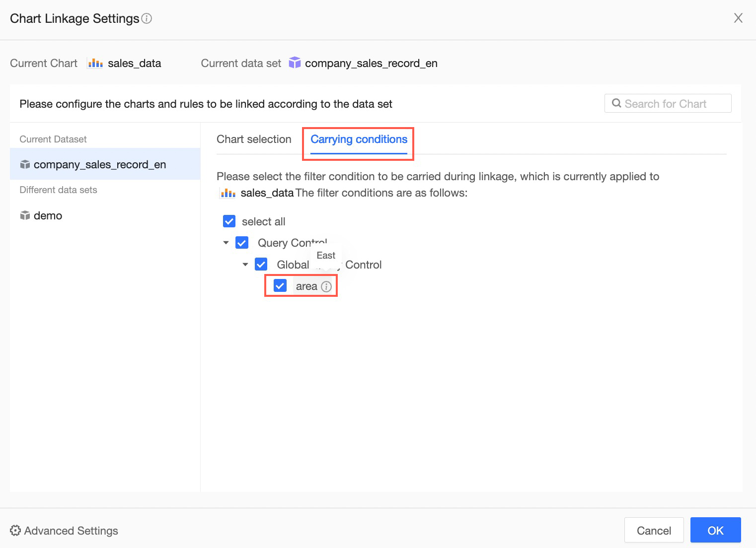Viewport: 756px width, 548px height.
Task: Toggle the Global Query Control checkbox
Action: [261, 264]
